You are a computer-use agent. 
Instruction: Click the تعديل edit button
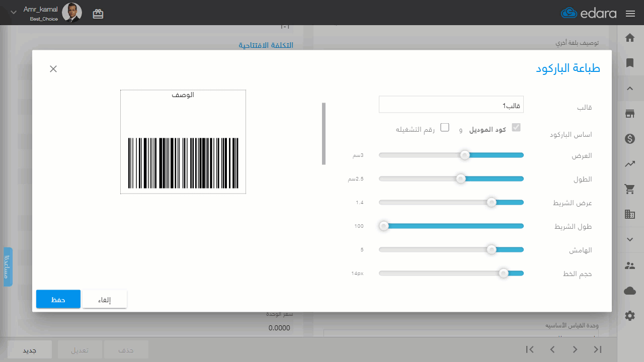80,349
